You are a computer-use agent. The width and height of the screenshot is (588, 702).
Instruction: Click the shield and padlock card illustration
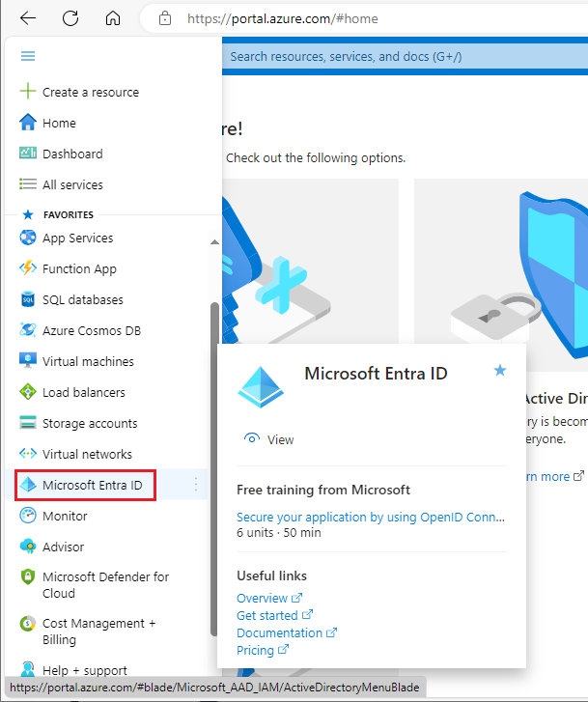point(501,274)
